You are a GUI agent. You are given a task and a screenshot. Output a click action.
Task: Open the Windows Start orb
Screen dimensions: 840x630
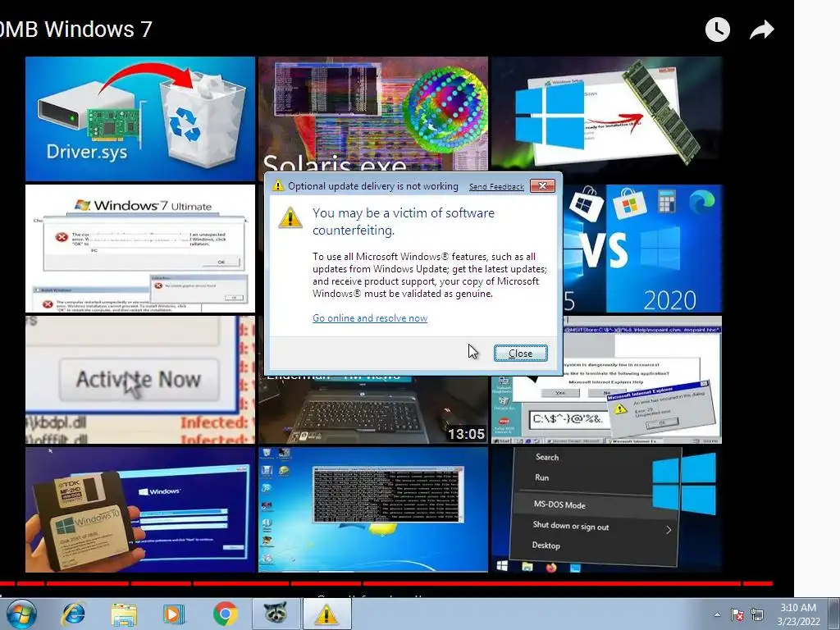(21, 614)
